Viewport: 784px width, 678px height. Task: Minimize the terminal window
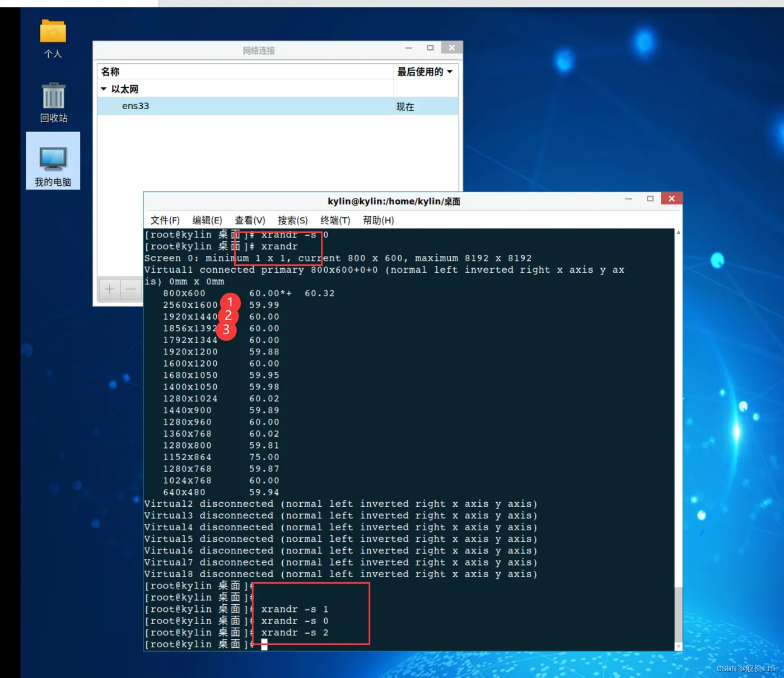coord(629,199)
